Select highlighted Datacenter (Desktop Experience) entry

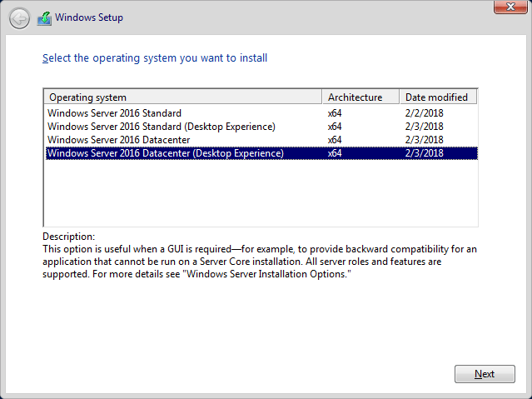pos(261,153)
